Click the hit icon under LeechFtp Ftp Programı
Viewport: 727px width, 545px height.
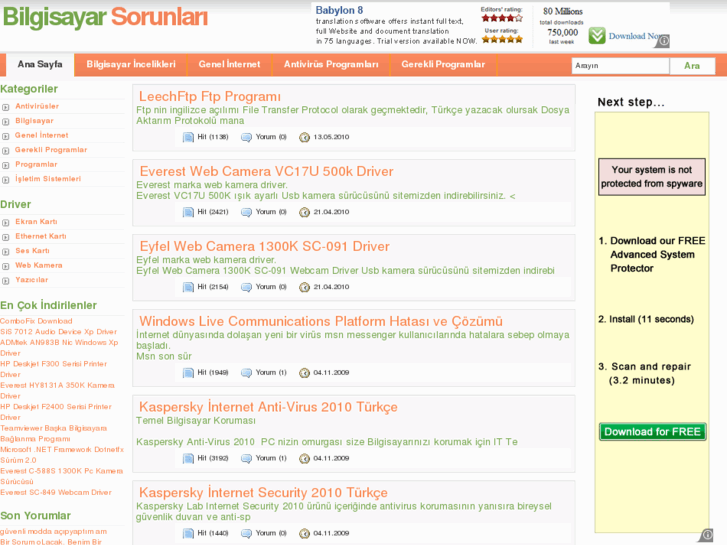click(x=188, y=137)
